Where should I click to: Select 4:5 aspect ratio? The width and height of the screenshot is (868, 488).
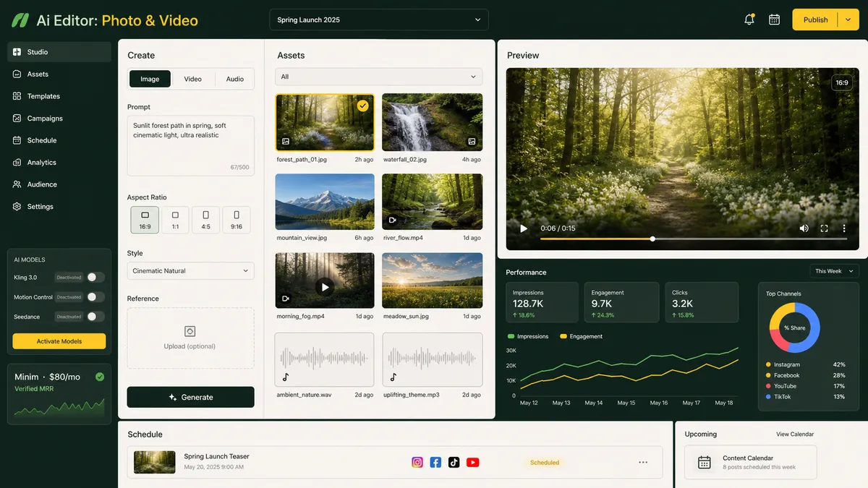206,220
